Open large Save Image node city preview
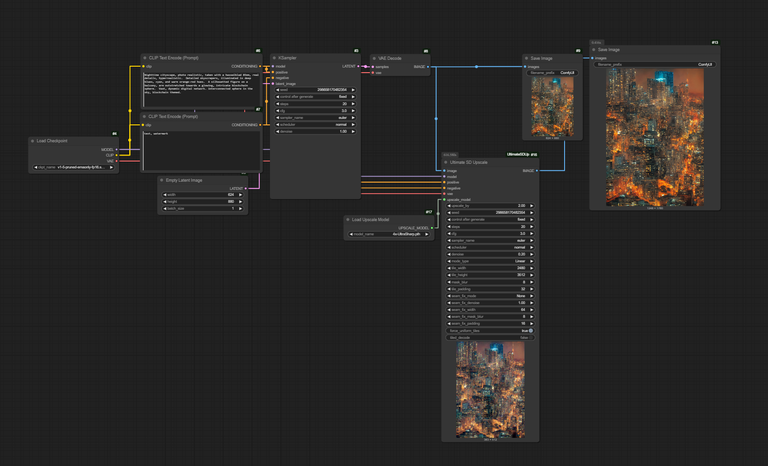768x466 pixels. pyautogui.click(x=655, y=137)
